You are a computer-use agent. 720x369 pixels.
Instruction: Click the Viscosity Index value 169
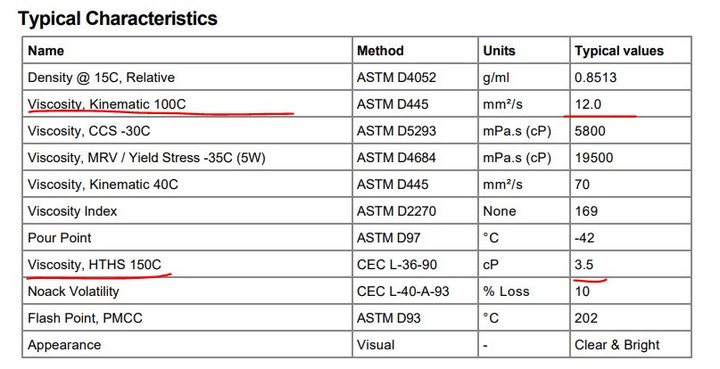coord(586,211)
